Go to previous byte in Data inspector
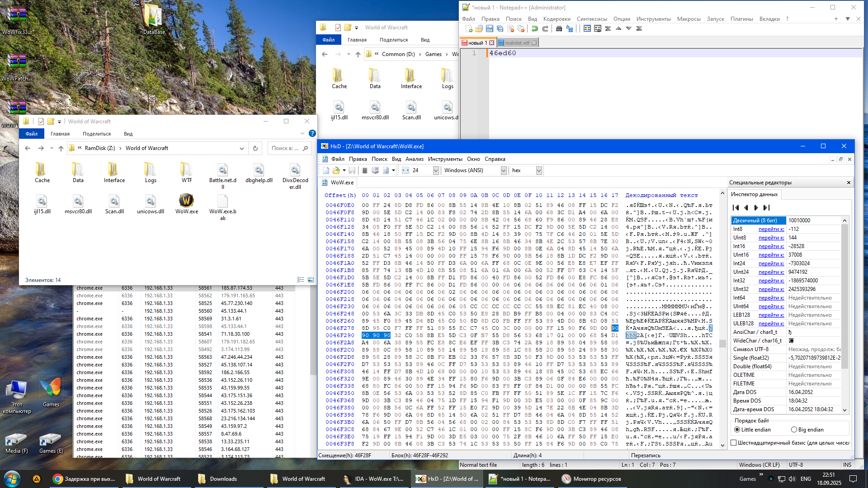The width and height of the screenshot is (868, 488). [x=746, y=208]
